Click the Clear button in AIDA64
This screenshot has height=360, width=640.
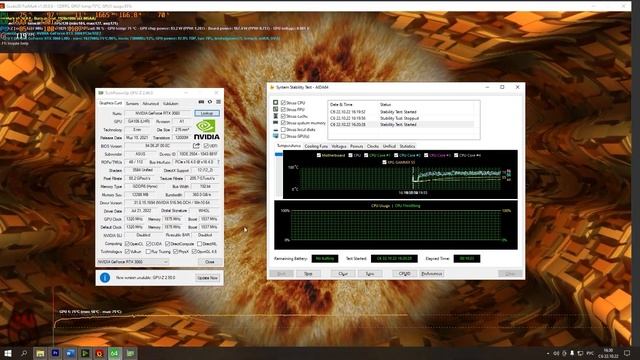(x=343, y=274)
